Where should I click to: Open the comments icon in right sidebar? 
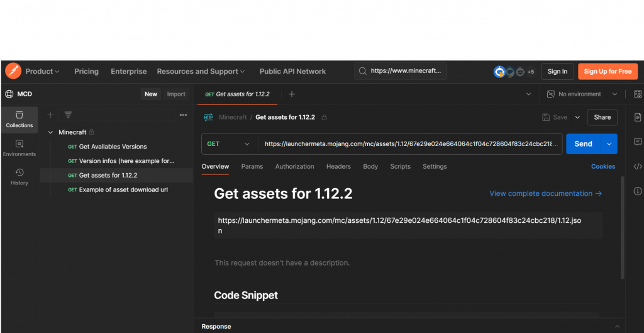tap(638, 142)
